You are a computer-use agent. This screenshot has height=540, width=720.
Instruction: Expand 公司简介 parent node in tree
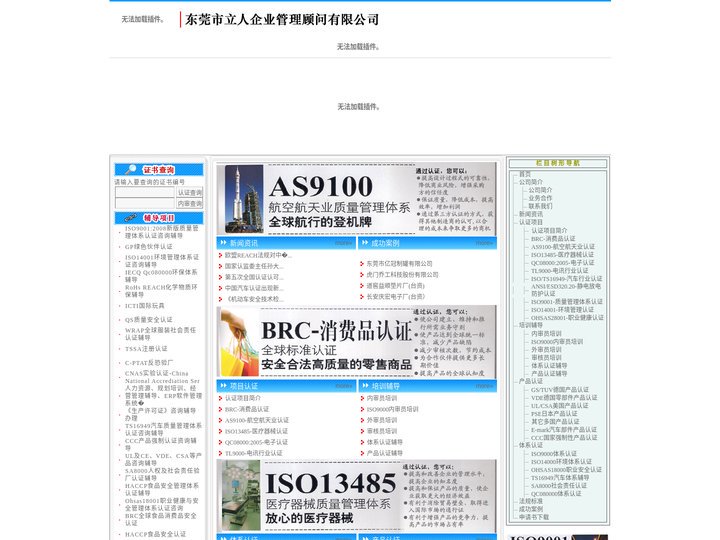pyautogui.click(x=531, y=182)
